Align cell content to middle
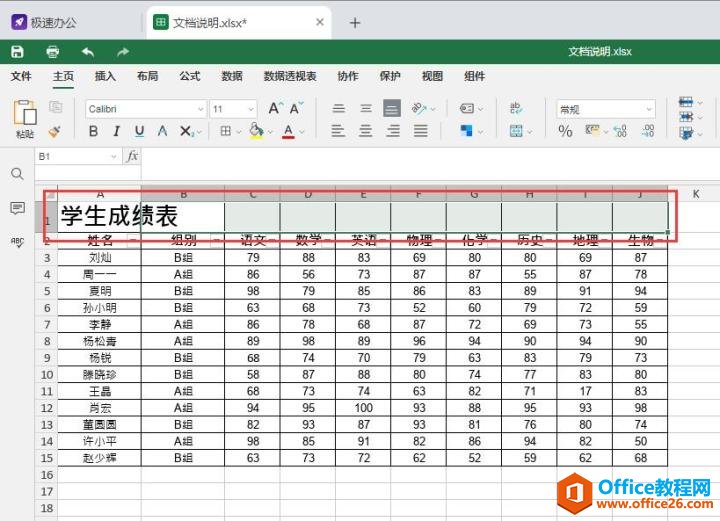This screenshot has width=720, height=521. (366, 108)
